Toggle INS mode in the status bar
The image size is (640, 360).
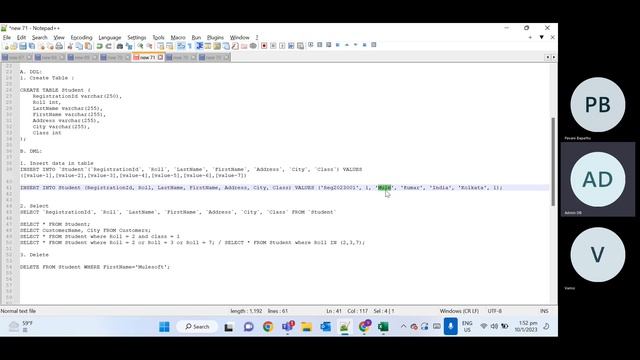(544, 311)
